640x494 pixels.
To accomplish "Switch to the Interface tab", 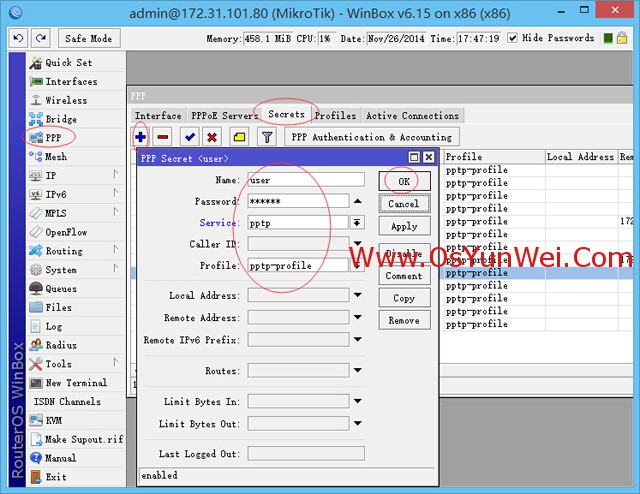I will click(x=158, y=116).
